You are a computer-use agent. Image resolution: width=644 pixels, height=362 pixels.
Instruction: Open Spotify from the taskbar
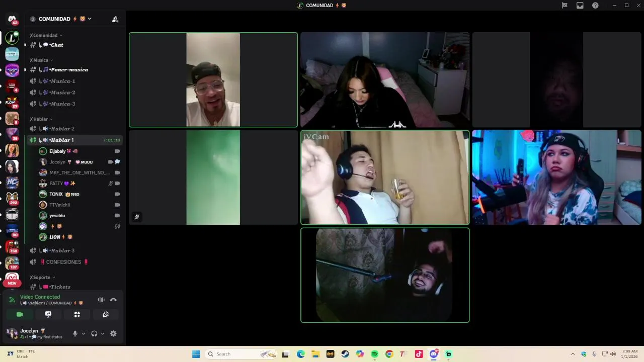374,354
